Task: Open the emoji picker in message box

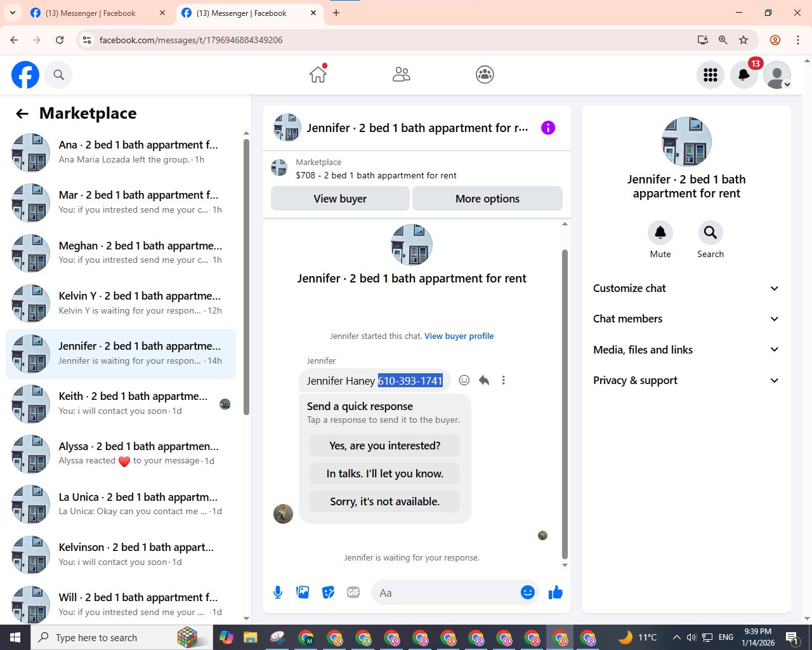Action: point(528,592)
